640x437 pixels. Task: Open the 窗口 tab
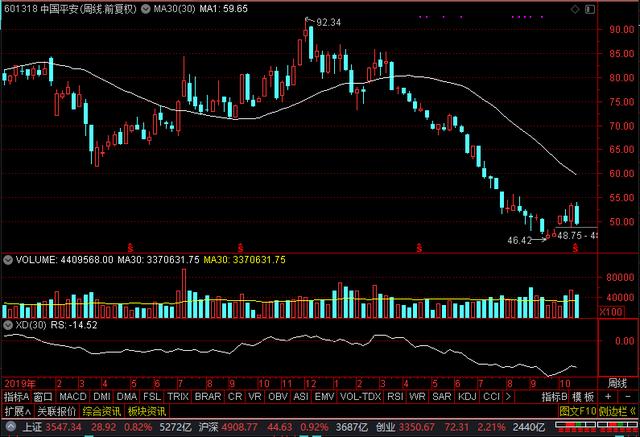pos(43,396)
